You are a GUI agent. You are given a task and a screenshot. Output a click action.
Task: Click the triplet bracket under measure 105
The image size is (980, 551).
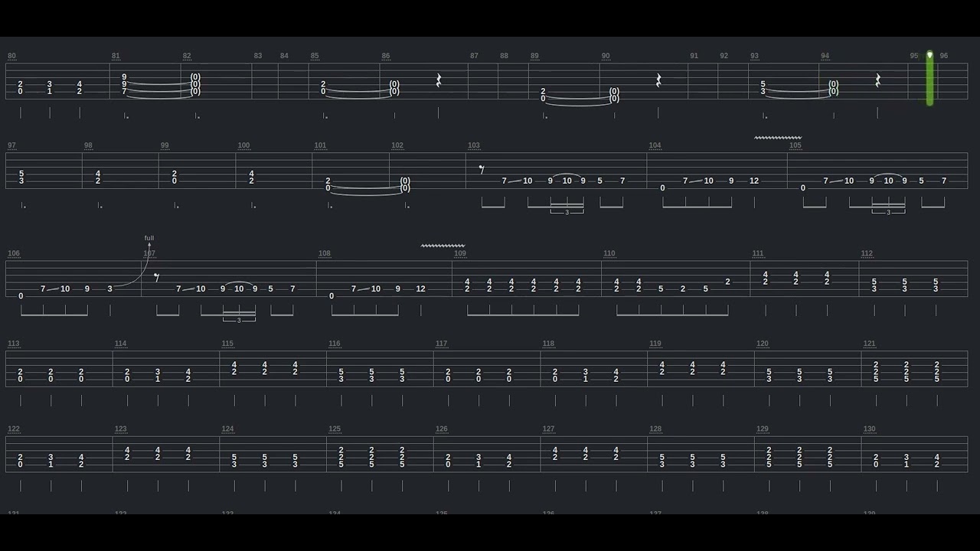(888, 211)
